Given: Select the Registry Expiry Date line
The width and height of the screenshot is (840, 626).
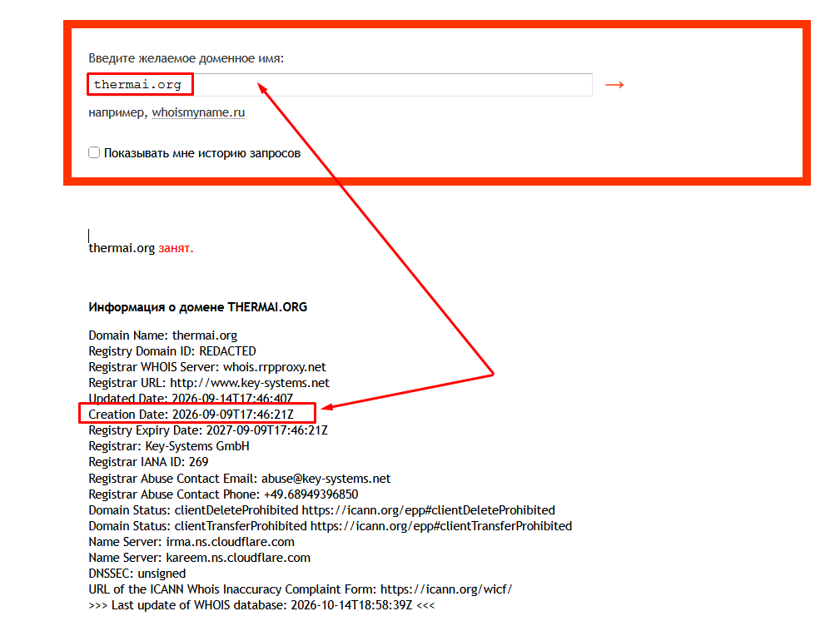Looking at the screenshot, I should [x=208, y=430].
